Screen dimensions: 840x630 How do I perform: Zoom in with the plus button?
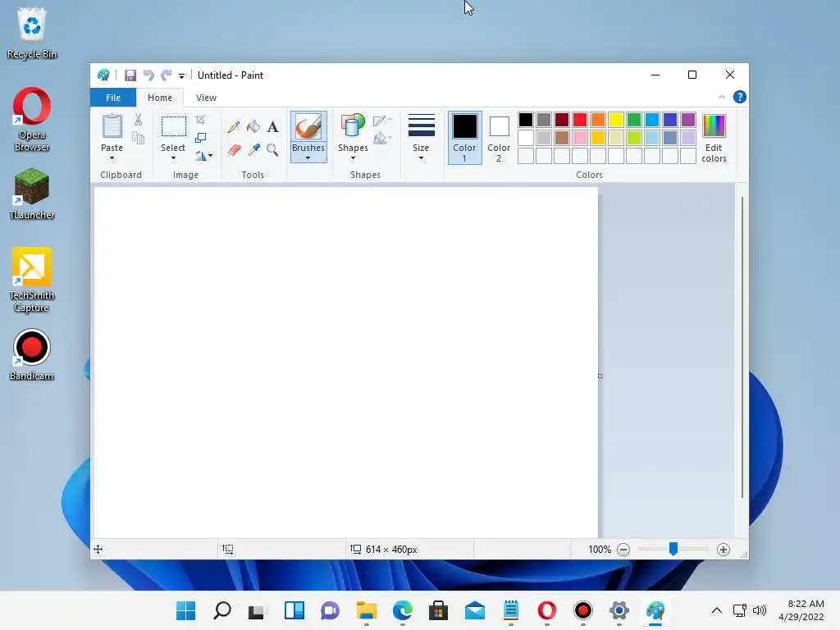click(724, 550)
